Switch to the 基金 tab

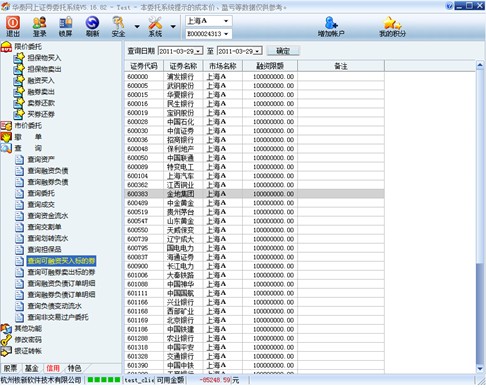pos(32,368)
